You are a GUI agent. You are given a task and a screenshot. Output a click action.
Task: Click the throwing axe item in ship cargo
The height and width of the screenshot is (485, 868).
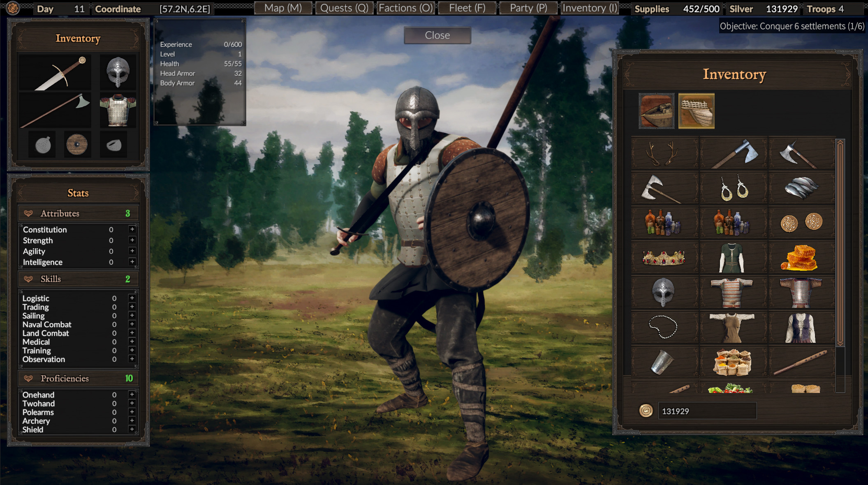point(733,152)
